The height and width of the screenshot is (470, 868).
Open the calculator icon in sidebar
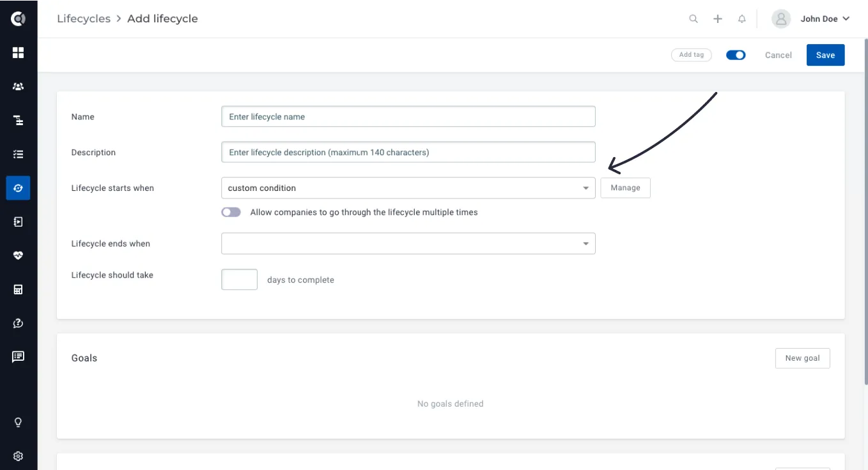(x=18, y=289)
